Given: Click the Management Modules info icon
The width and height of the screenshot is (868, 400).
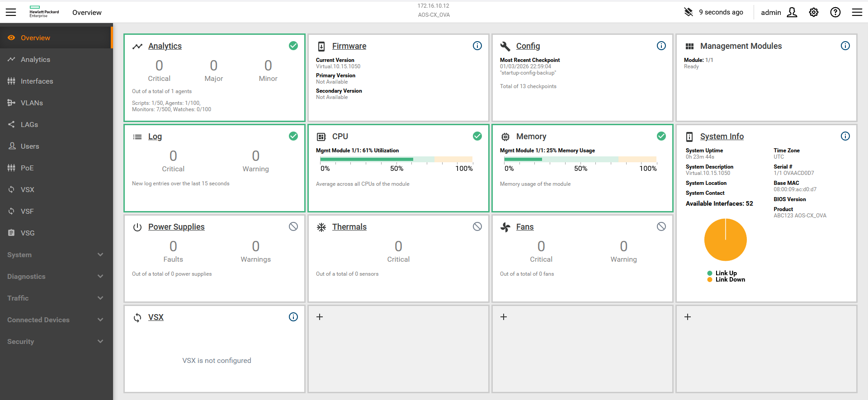Looking at the screenshot, I should [845, 46].
